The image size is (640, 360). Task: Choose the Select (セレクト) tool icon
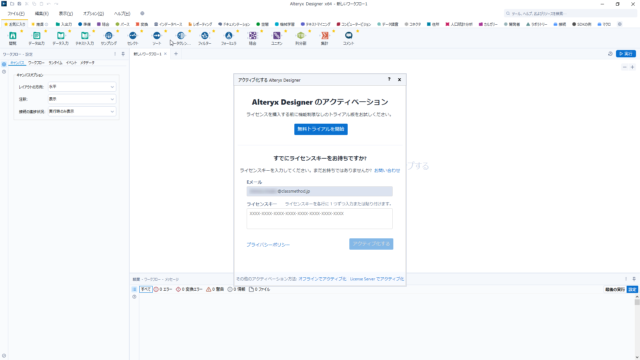[x=133, y=36]
